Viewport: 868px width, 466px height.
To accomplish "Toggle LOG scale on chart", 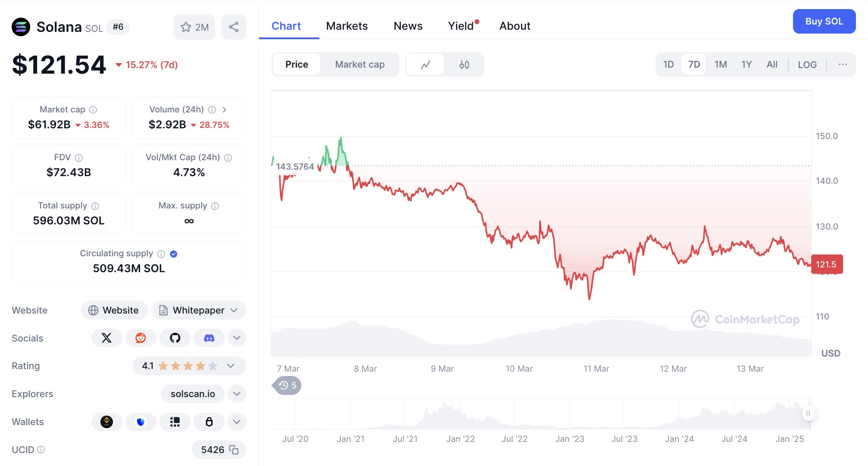I will pyautogui.click(x=807, y=65).
